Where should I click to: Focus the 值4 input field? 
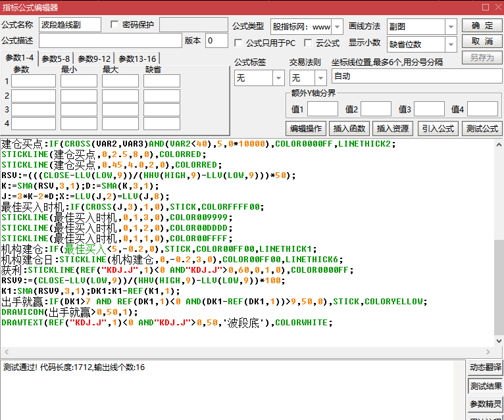point(483,109)
